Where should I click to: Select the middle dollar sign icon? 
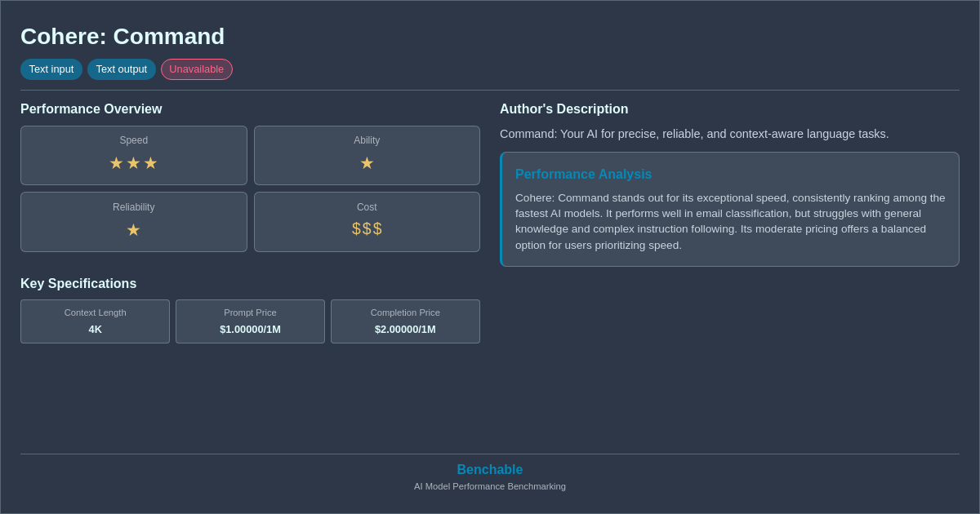367,229
